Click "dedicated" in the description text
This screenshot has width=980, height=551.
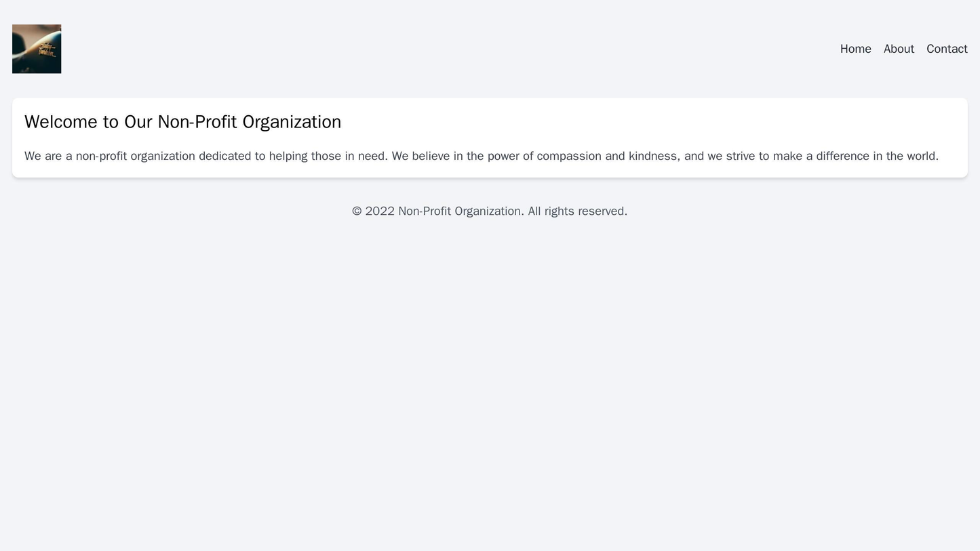(225, 156)
